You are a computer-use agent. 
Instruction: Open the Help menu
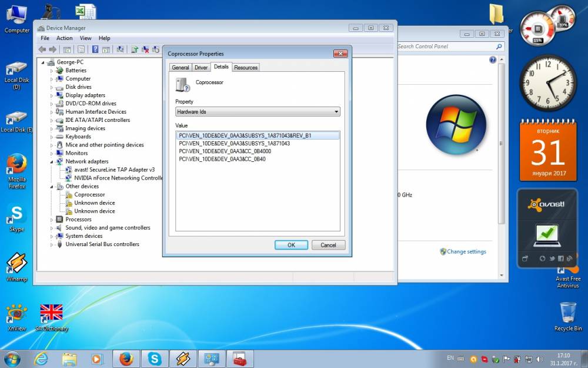[104, 38]
